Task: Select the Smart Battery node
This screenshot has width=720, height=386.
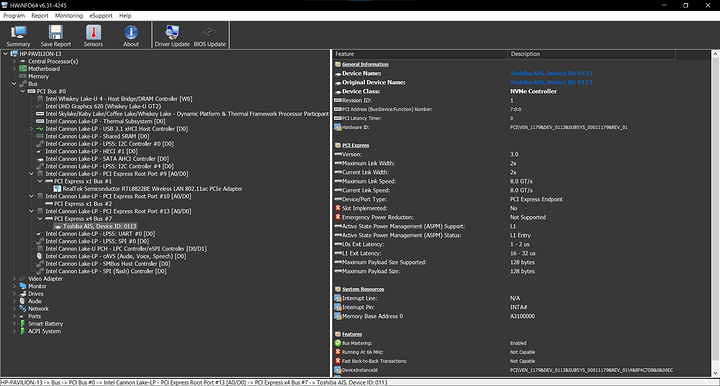Action: pos(45,324)
